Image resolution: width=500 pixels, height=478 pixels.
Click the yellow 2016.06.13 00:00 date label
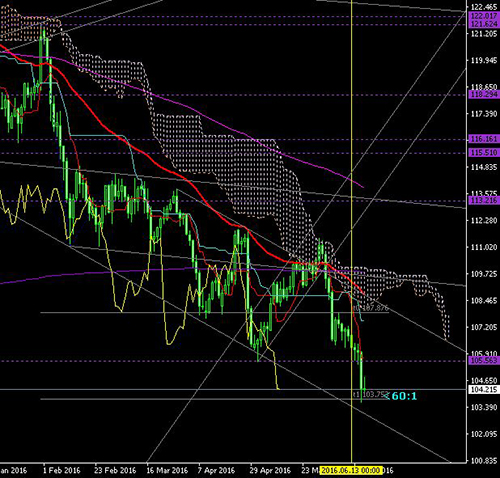351,471
